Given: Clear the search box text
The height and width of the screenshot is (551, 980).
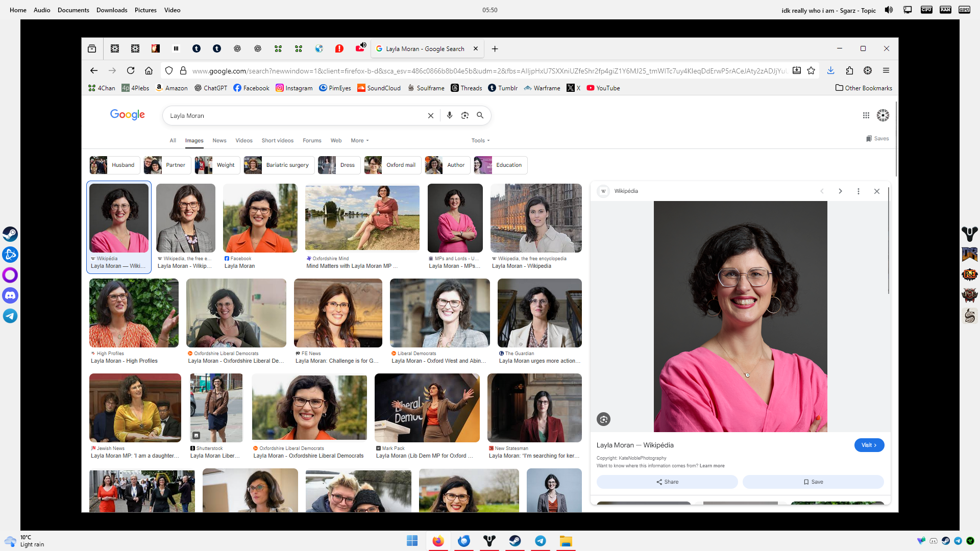Looking at the screenshot, I should (430, 116).
